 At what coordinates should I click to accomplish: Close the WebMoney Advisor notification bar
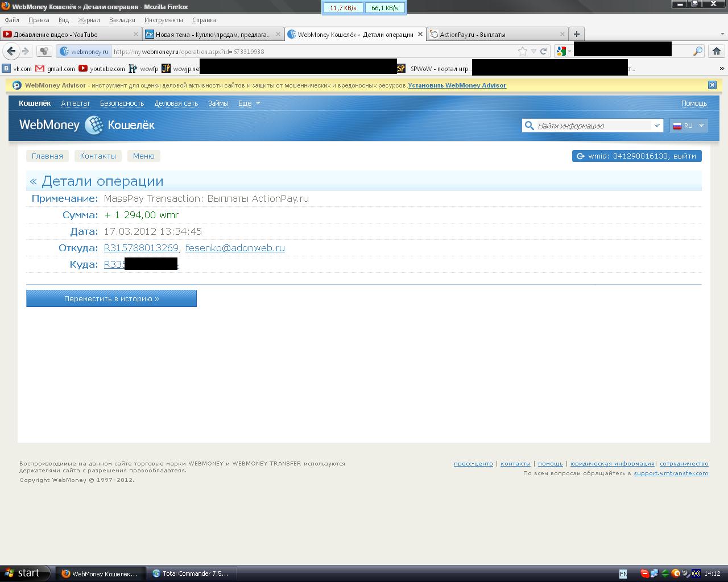712,85
